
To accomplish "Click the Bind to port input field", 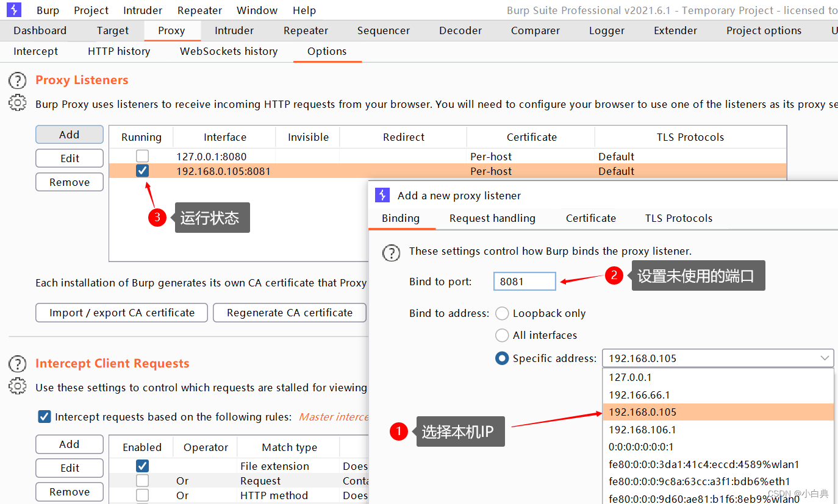I will [525, 282].
